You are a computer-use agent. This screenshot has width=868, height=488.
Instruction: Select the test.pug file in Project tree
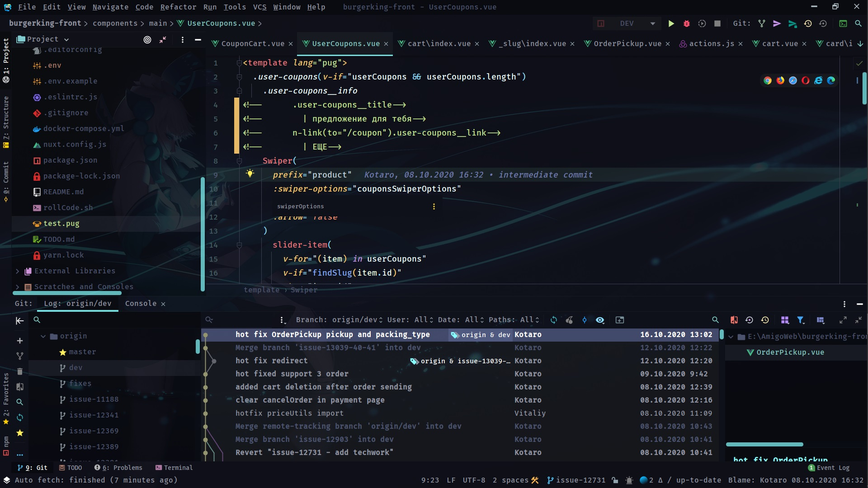point(106,224)
